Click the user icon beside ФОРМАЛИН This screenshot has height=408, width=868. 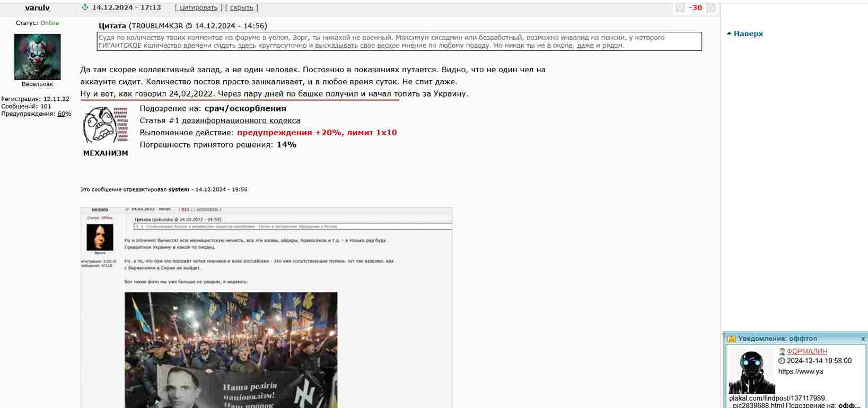(x=782, y=352)
